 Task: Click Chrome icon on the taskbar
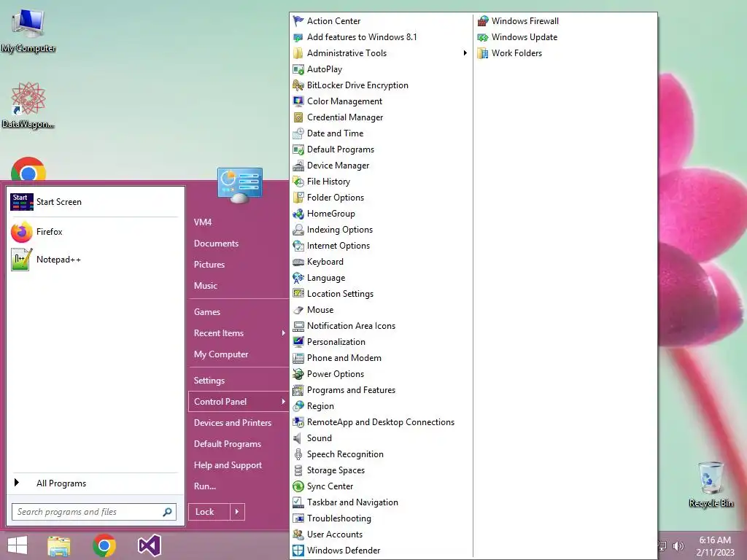coord(104,545)
